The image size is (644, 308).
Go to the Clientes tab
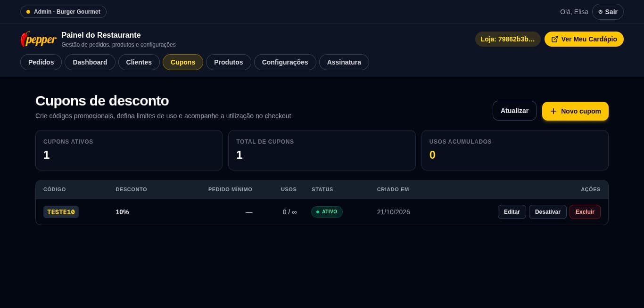tap(139, 62)
